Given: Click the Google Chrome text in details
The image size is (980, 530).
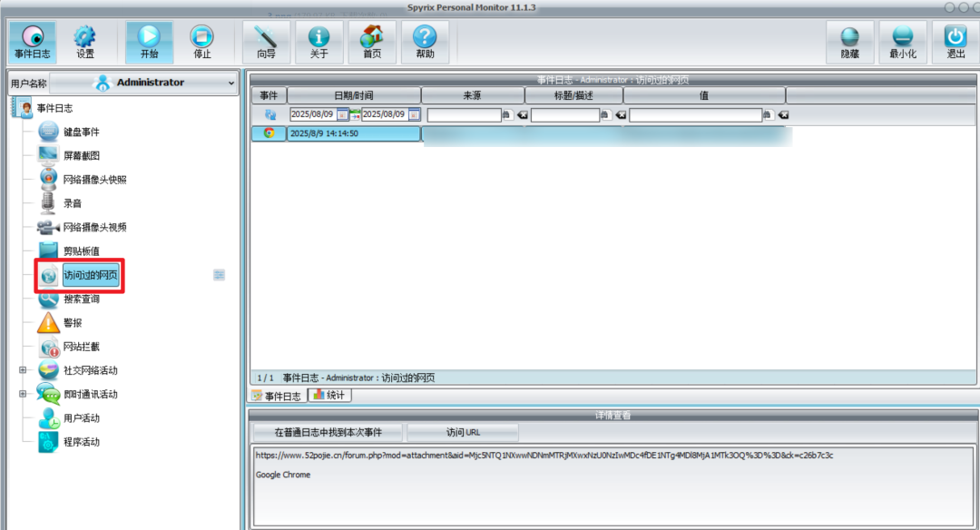Looking at the screenshot, I should click(283, 475).
